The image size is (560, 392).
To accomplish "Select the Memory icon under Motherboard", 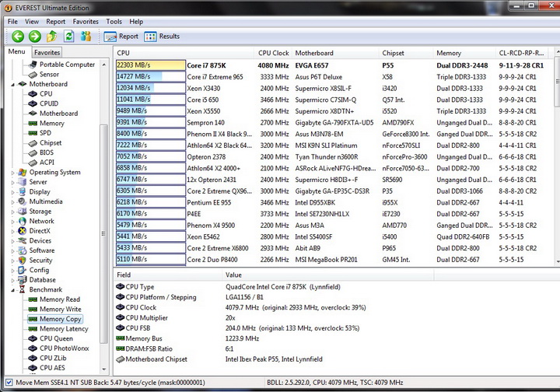I will (33, 123).
